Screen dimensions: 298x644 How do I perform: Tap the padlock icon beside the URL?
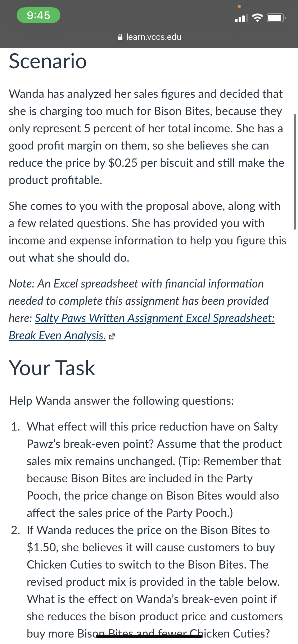coord(121,37)
